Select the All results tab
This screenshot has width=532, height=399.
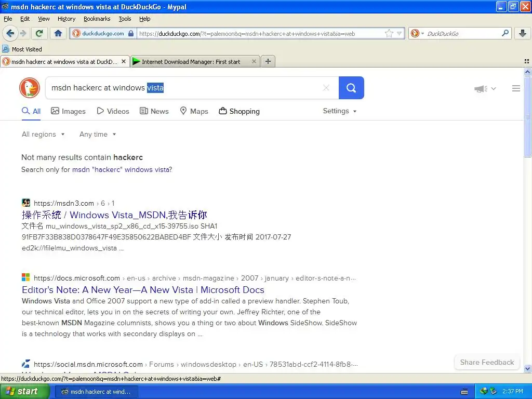(31, 111)
